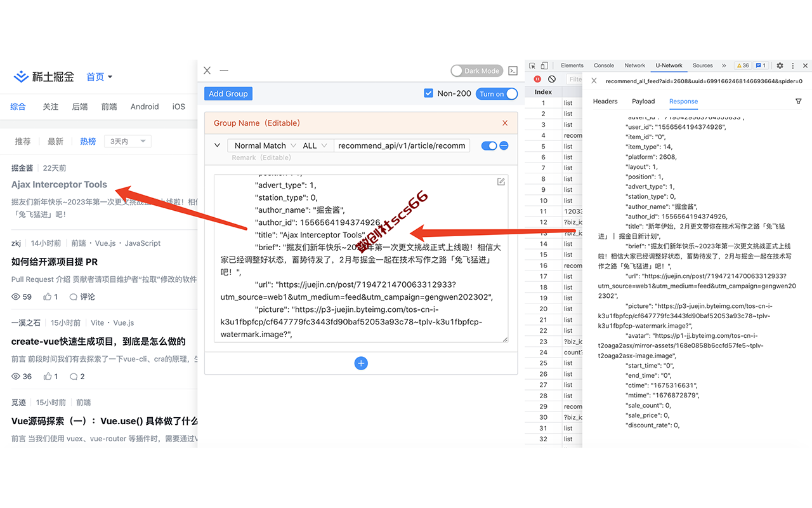The width and height of the screenshot is (812, 508).
Task: Clear the U-Network request log
Action: [x=552, y=79]
